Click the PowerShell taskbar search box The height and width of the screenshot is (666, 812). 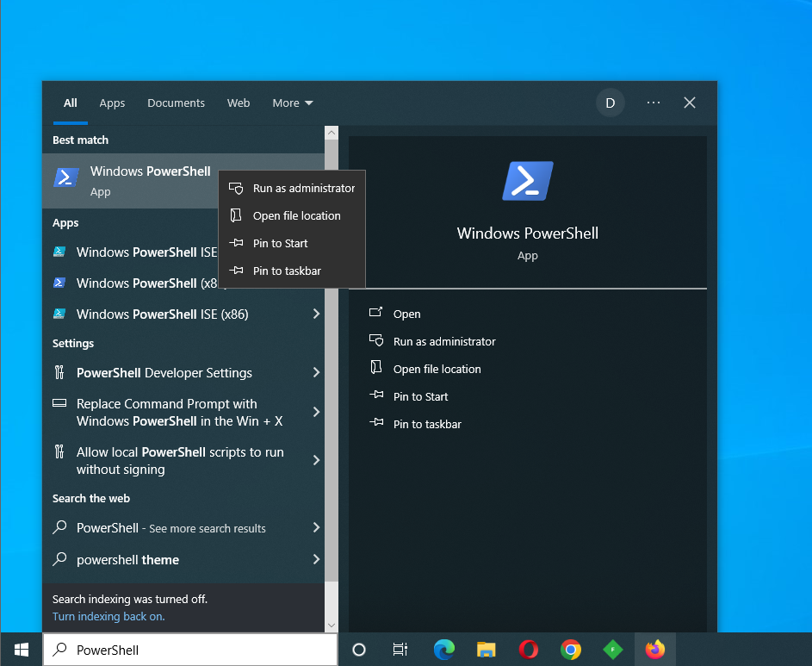[x=190, y=650]
